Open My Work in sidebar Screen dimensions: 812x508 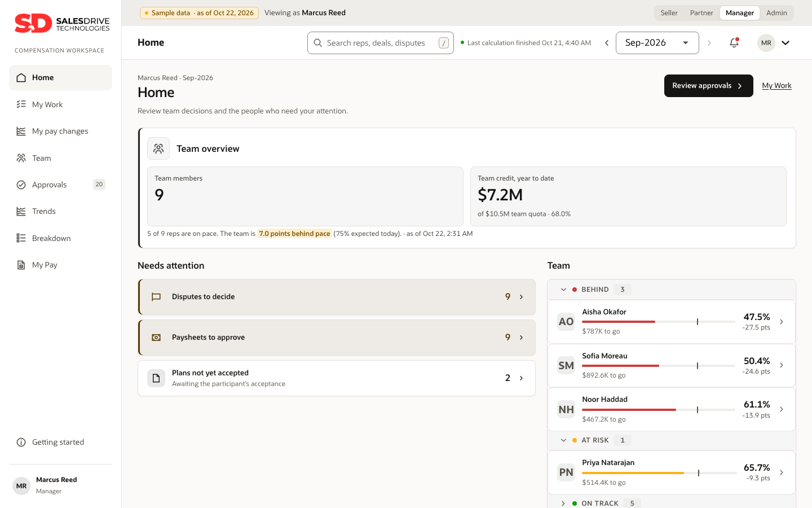[60, 104]
